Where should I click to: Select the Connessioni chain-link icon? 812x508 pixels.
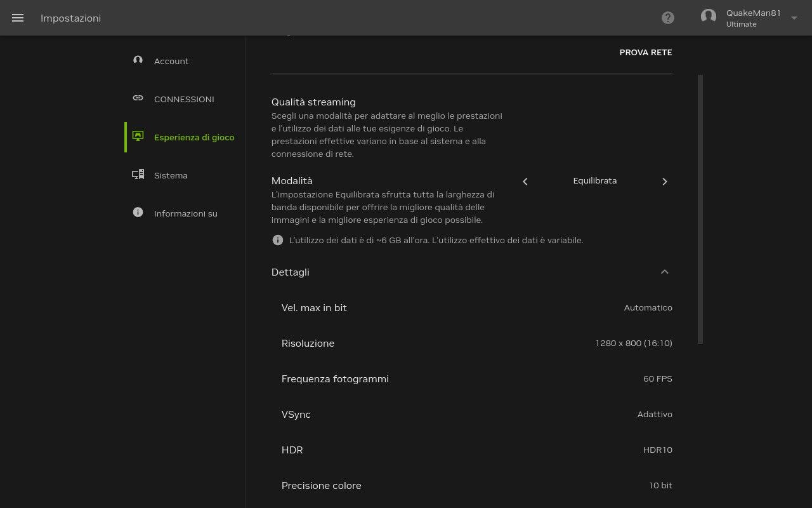point(138,98)
